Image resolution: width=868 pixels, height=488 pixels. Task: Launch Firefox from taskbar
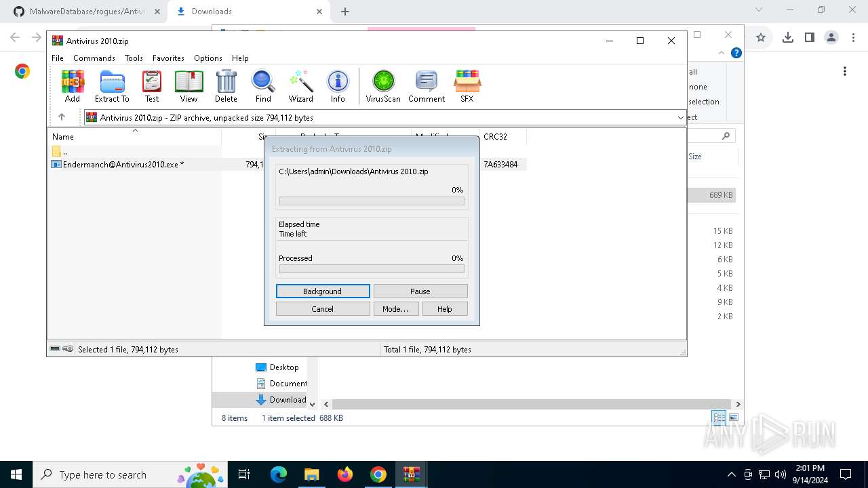(x=345, y=474)
